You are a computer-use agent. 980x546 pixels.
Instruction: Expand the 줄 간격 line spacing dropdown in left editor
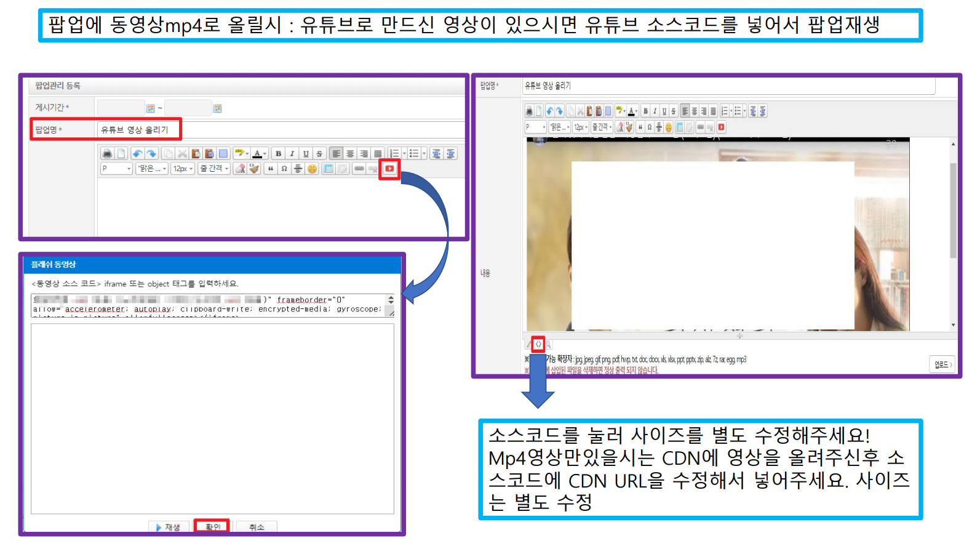click(214, 169)
